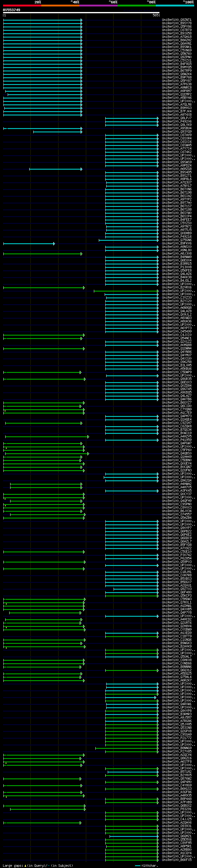Click the green alignment bar for UniRef100_A8J308
Image resolution: width=197 pixels, height=868 pixels.
pyautogui.click(x=42, y=254)
